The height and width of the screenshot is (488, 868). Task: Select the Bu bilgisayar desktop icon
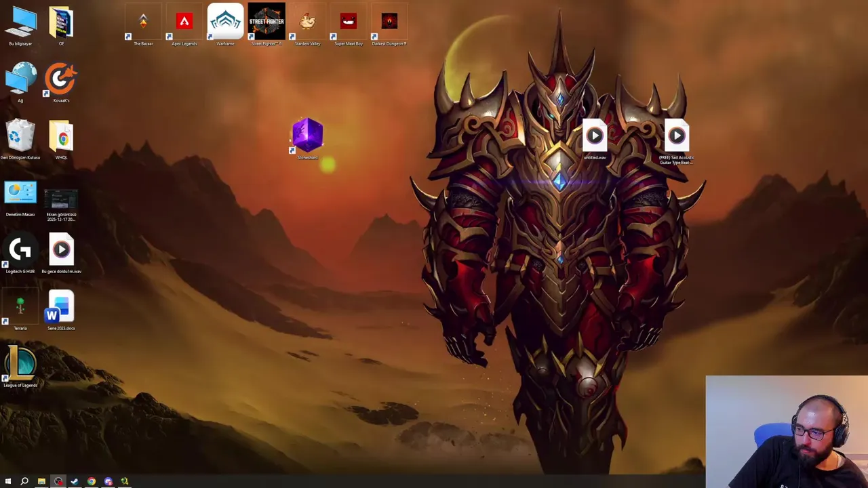pyautogui.click(x=20, y=26)
